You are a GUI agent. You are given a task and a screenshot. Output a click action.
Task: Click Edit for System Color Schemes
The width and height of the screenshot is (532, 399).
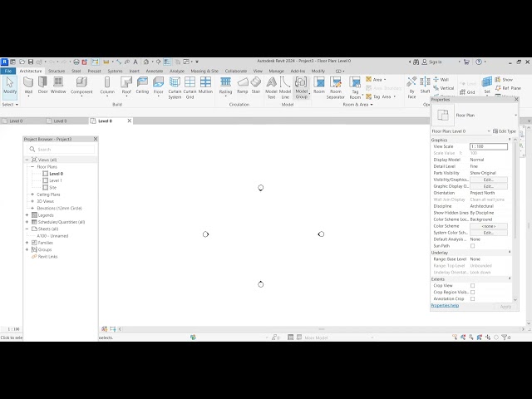(489, 233)
